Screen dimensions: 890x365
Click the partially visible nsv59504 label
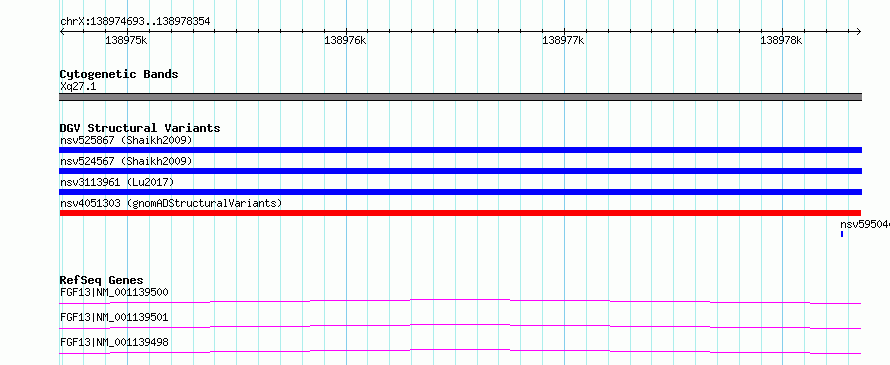pyautogui.click(x=864, y=224)
